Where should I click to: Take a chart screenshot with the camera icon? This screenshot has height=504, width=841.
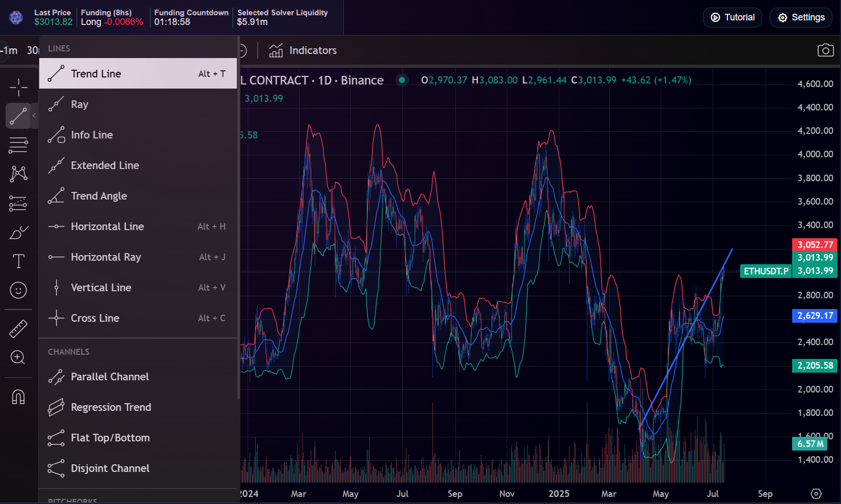tap(825, 50)
